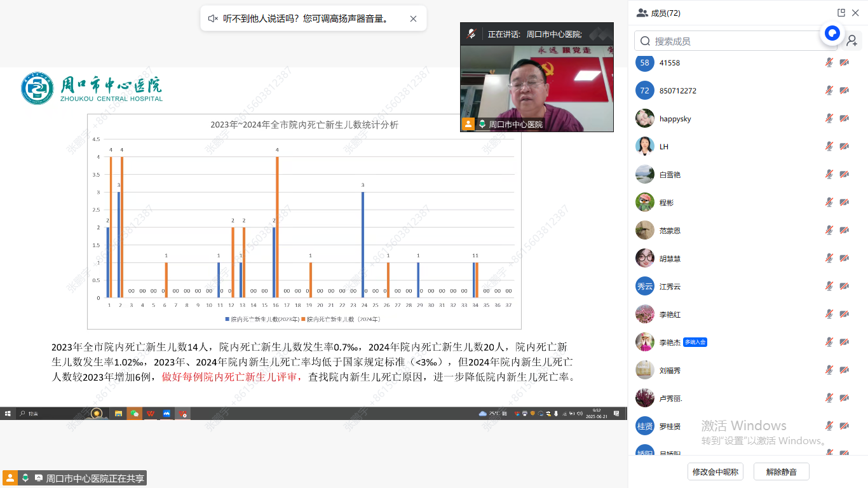Click the WeChat icon in shared taskbar

(134, 413)
